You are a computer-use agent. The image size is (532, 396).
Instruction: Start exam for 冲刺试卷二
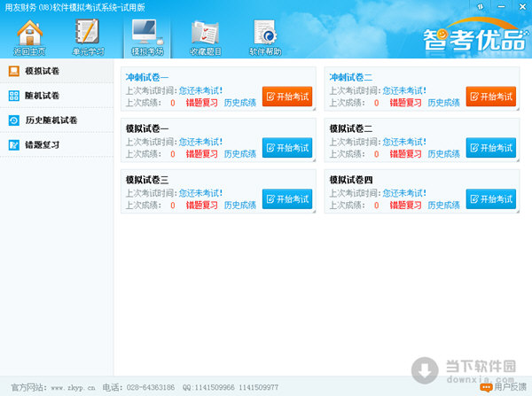click(x=491, y=97)
